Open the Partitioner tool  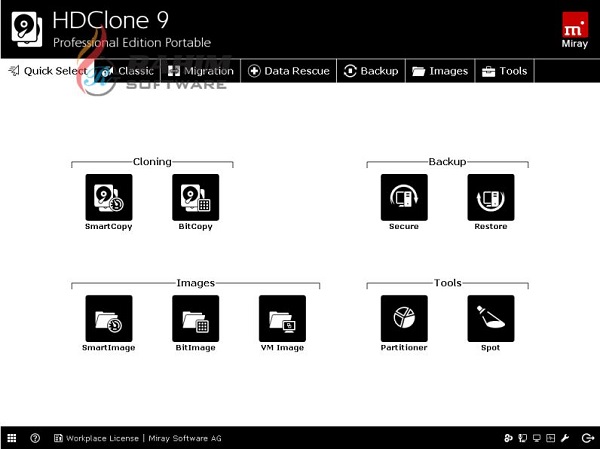click(404, 318)
